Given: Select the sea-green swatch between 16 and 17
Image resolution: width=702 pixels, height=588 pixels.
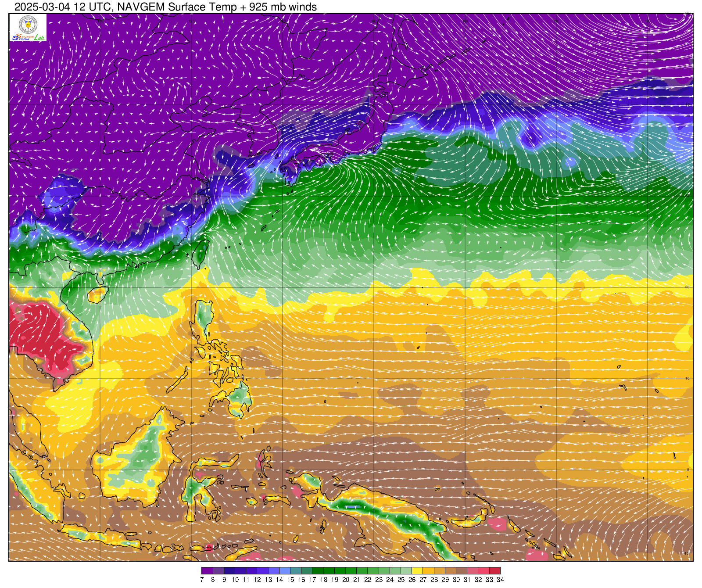Looking at the screenshot, I should (307, 570).
